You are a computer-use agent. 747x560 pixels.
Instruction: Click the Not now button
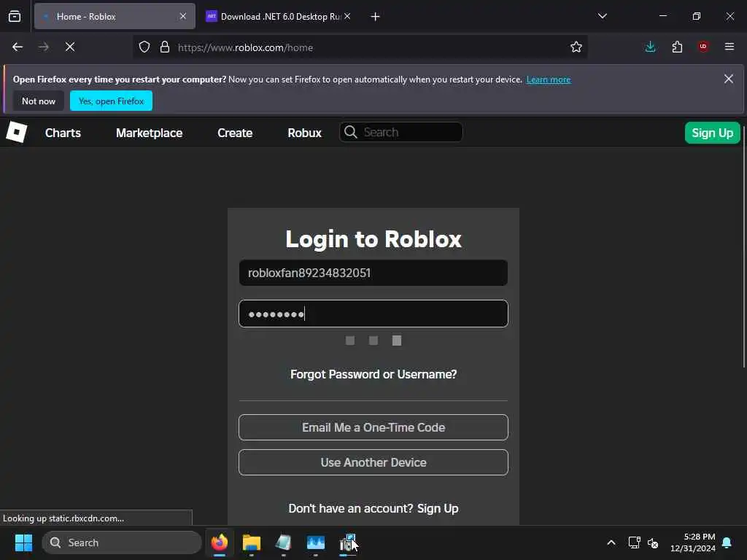coord(39,101)
